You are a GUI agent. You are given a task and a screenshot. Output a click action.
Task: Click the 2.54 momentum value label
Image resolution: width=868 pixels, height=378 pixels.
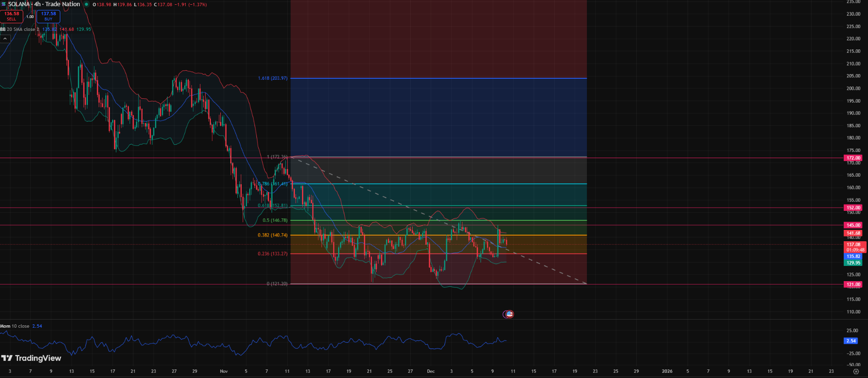point(851,341)
